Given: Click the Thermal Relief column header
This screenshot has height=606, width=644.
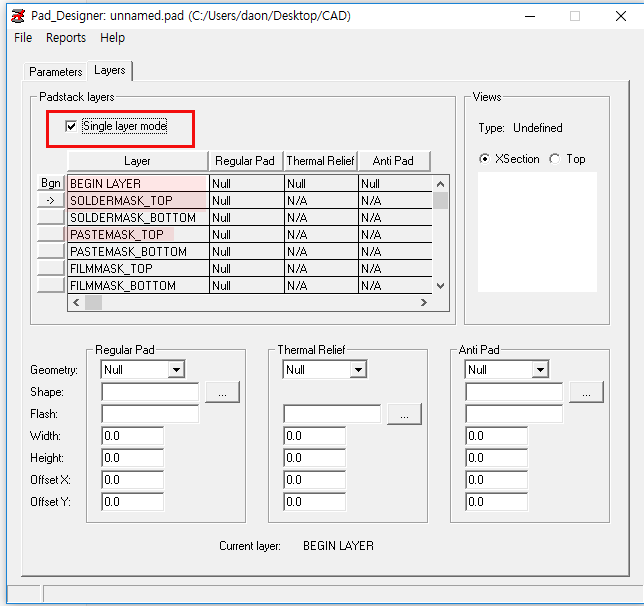Looking at the screenshot, I should (x=320, y=161).
